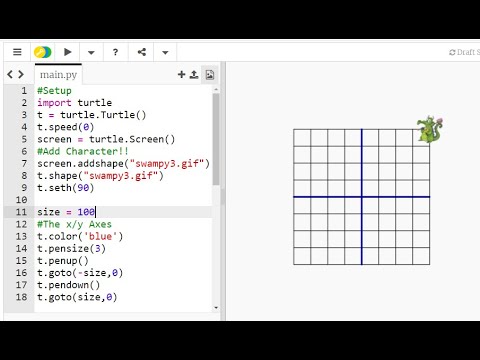Screen dimensions: 480x360
Task: Click the Draft status indicator
Action: pyautogui.click(x=464, y=52)
